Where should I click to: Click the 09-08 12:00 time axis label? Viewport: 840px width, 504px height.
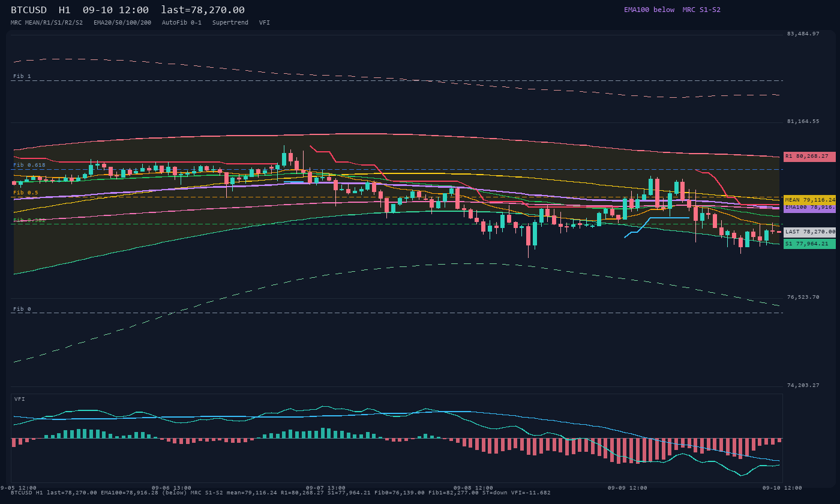coord(473,488)
